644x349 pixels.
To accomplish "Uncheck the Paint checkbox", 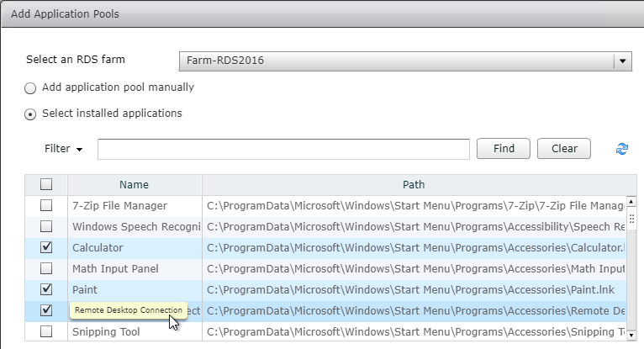I will pos(46,289).
